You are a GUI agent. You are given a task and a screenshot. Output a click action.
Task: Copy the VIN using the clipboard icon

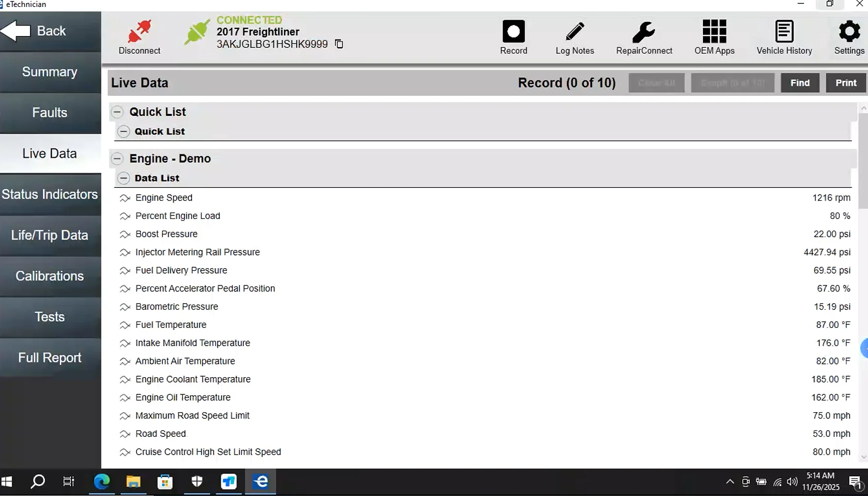click(x=339, y=44)
